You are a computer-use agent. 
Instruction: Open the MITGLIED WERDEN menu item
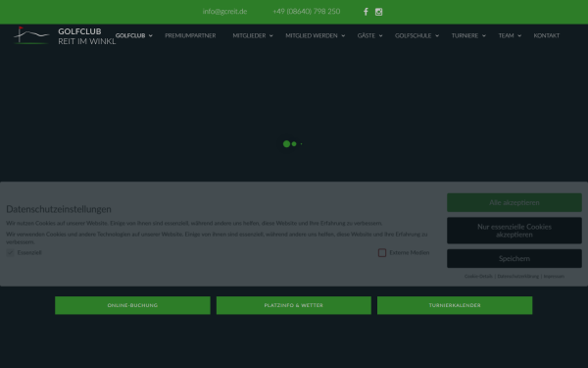click(x=312, y=35)
